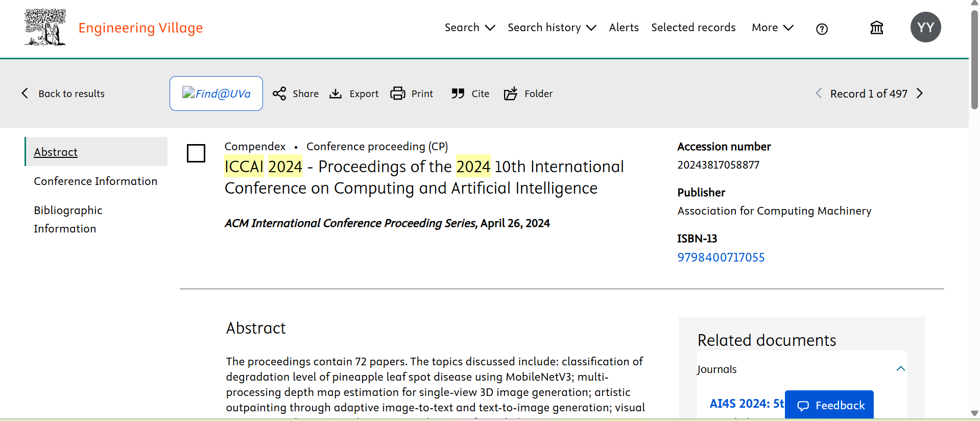The height and width of the screenshot is (421, 980).
Task: Click the Export download icon
Action: point(336,93)
